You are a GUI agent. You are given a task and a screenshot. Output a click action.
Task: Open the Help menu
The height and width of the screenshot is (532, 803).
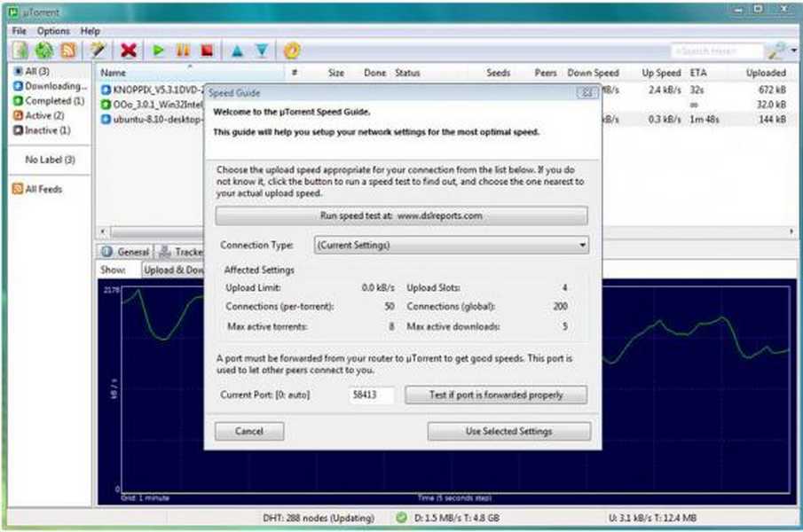click(91, 31)
